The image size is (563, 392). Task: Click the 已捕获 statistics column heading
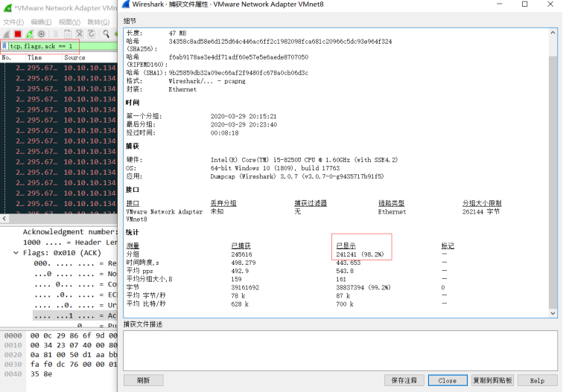[241, 246]
